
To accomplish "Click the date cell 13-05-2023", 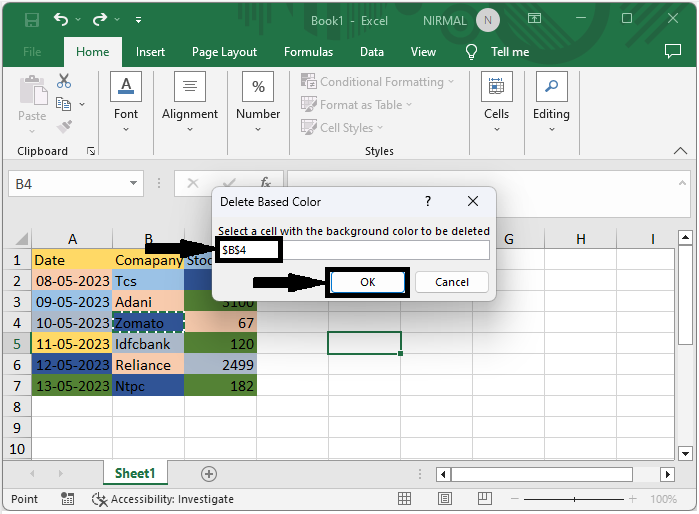I will (72, 386).
